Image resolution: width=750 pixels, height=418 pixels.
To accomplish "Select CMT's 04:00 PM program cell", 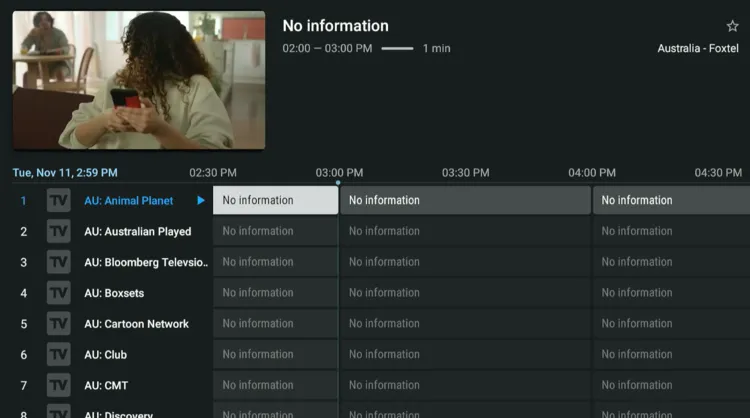I will 671,385.
